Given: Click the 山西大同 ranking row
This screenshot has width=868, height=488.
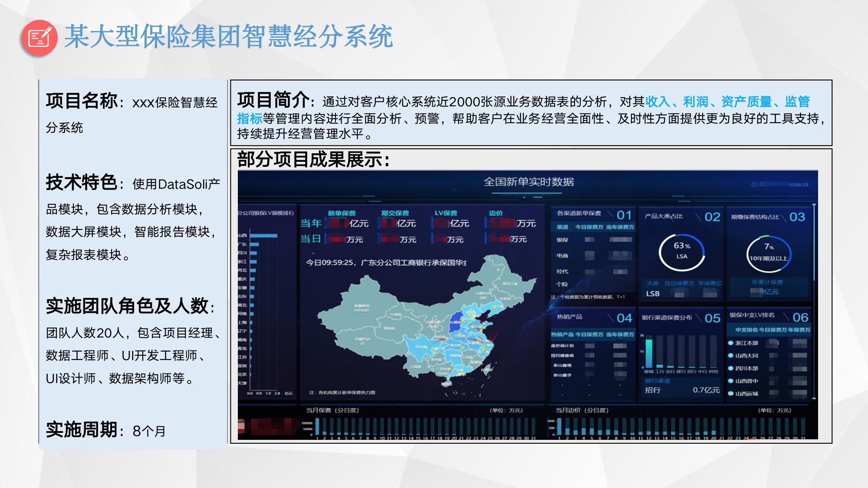Looking at the screenshot, I should point(746,356).
